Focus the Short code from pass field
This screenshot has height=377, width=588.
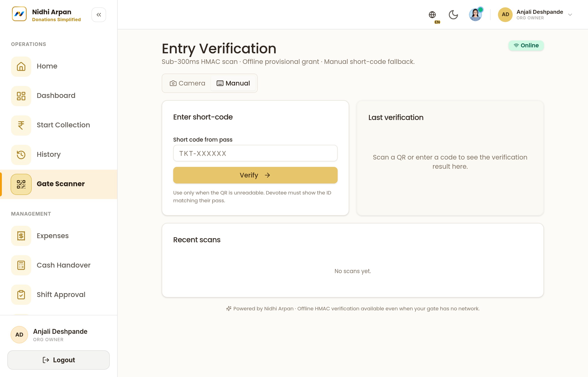click(255, 153)
